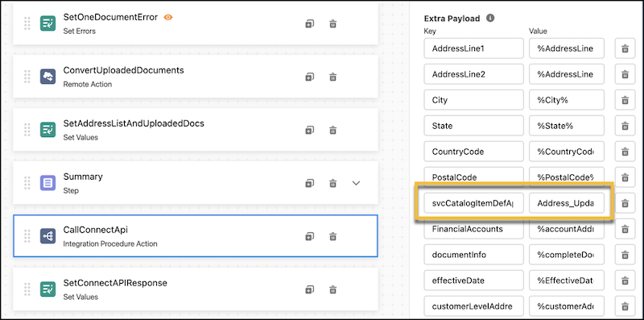644x320 pixels.
Task: Edit the svcCatalogItemDefApi key field
Action: pos(473,203)
